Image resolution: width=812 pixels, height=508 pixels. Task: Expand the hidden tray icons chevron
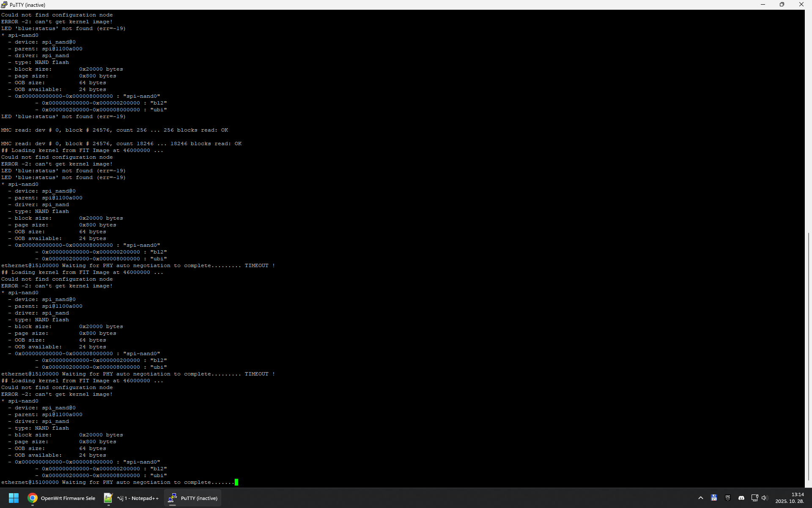[700, 498]
